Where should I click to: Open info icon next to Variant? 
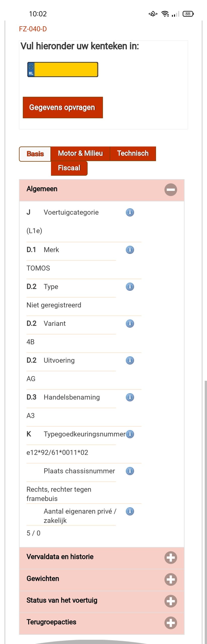point(130,324)
